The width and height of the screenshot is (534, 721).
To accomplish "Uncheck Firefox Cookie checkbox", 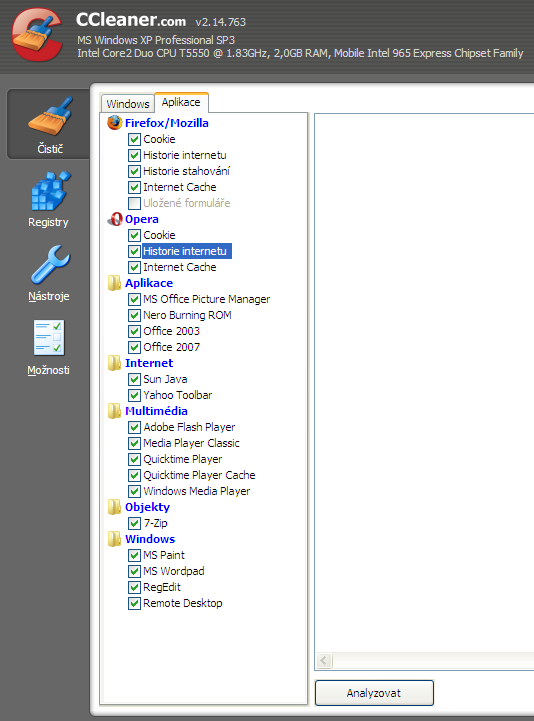I will 134,139.
